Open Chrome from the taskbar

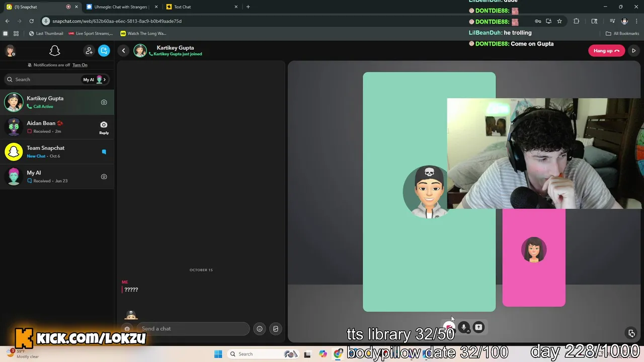[338, 354]
